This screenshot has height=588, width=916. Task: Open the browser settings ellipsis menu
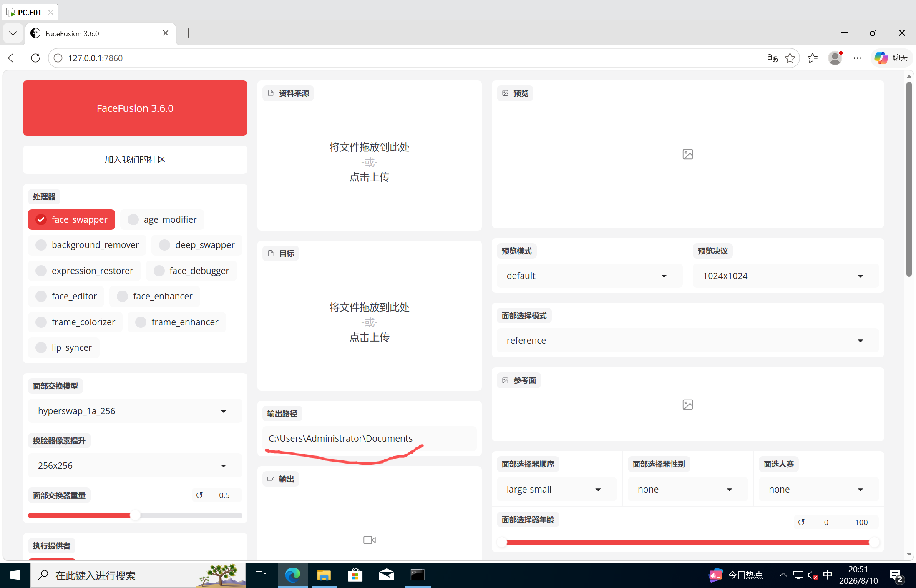pyautogui.click(x=857, y=58)
